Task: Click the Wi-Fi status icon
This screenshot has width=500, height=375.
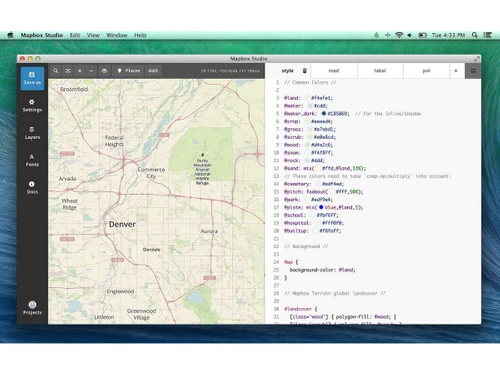Action: pos(399,35)
